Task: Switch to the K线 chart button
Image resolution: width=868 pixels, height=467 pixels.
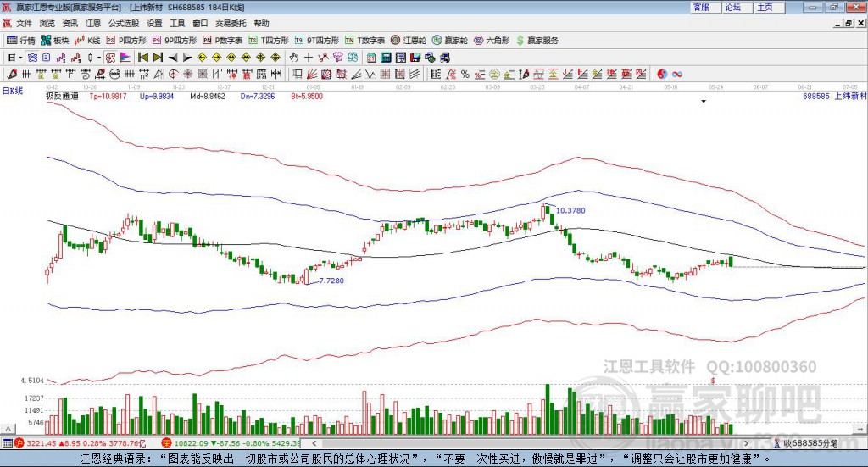Action: pyautogui.click(x=87, y=41)
